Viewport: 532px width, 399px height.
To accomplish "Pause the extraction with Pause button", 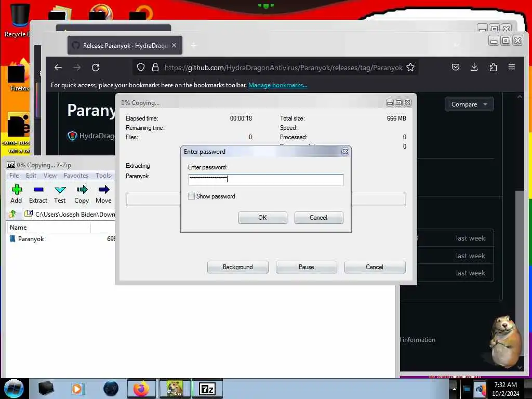I will pyautogui.click(x=306, y=267).
